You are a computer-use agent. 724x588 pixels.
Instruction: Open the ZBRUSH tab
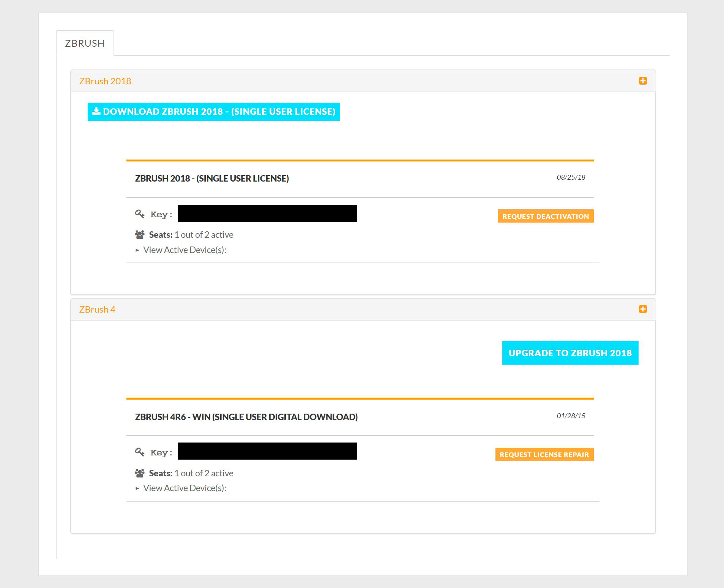click(x=85, y=43)
